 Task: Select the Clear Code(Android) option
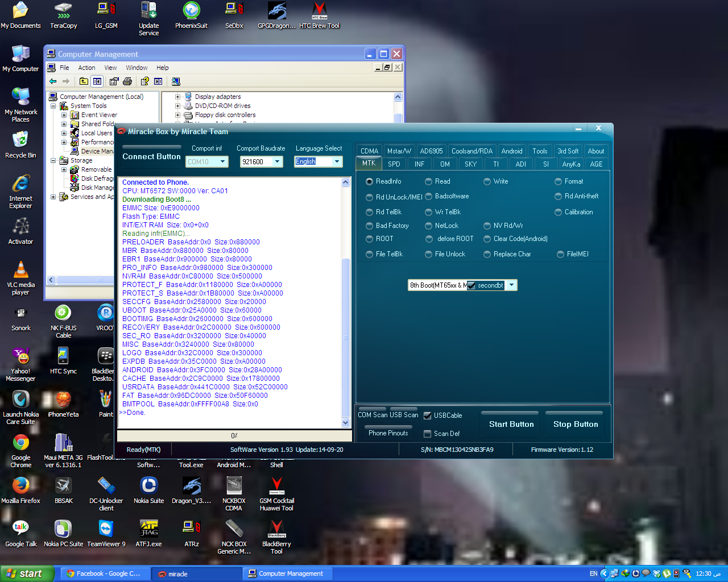coord(515,239)
